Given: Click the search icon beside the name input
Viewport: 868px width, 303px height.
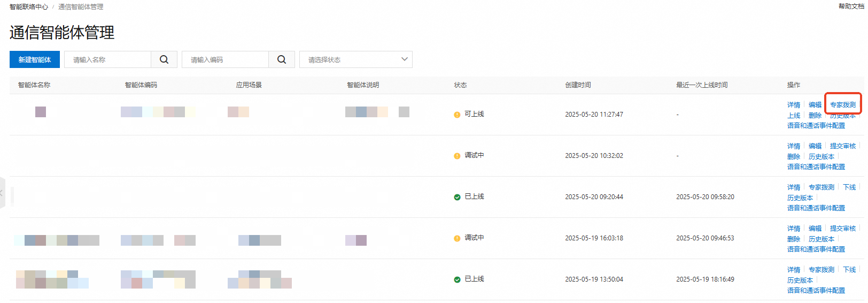Looking at the screenshot, I should click(164, 59).
